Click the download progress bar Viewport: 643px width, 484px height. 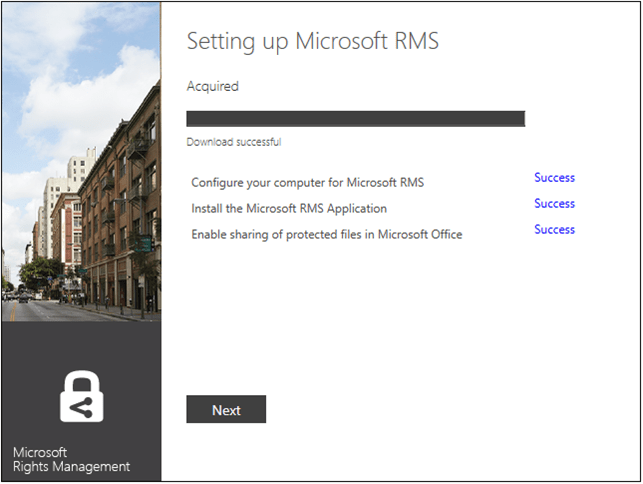(355, 119)
